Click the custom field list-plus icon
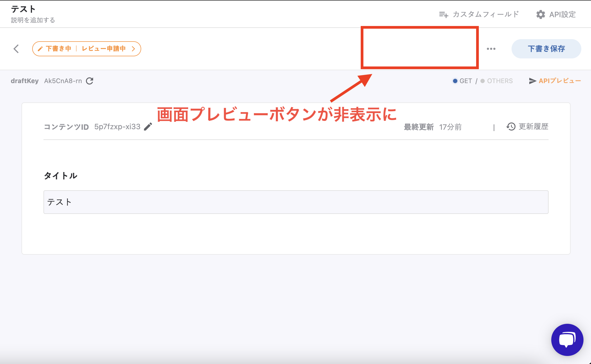Image resolution: width=591 pixels, height=364 pixels. point(443,14)
